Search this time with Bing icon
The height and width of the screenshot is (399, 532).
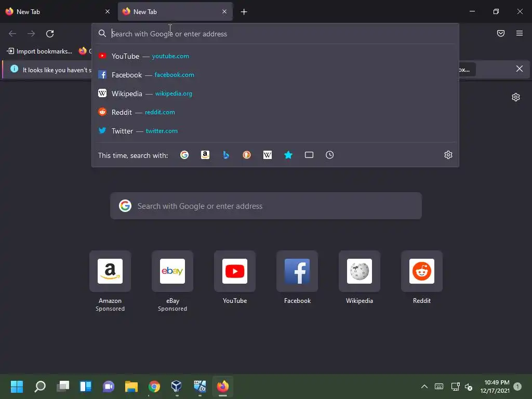pos(226,155)
